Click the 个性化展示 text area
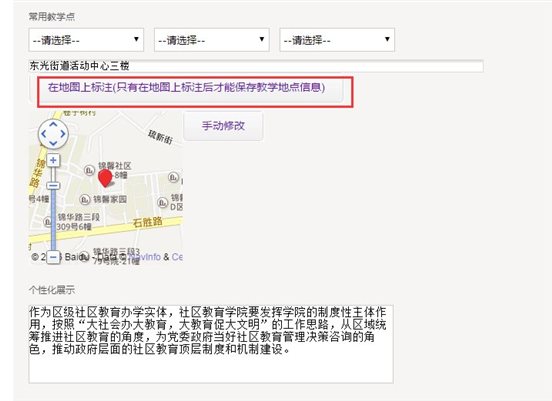The width and height of the screenshot is (552, 401). pos(211,344)
